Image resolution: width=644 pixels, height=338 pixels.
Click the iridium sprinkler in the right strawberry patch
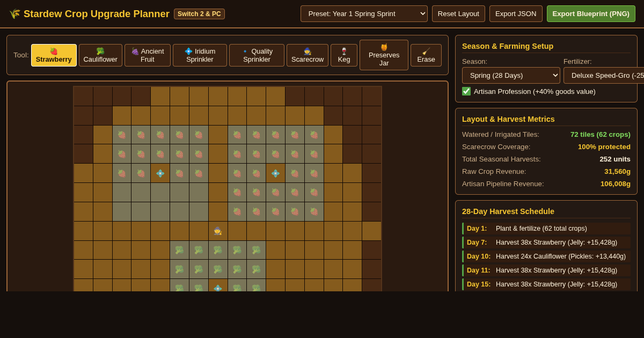[x=275, y=173]
